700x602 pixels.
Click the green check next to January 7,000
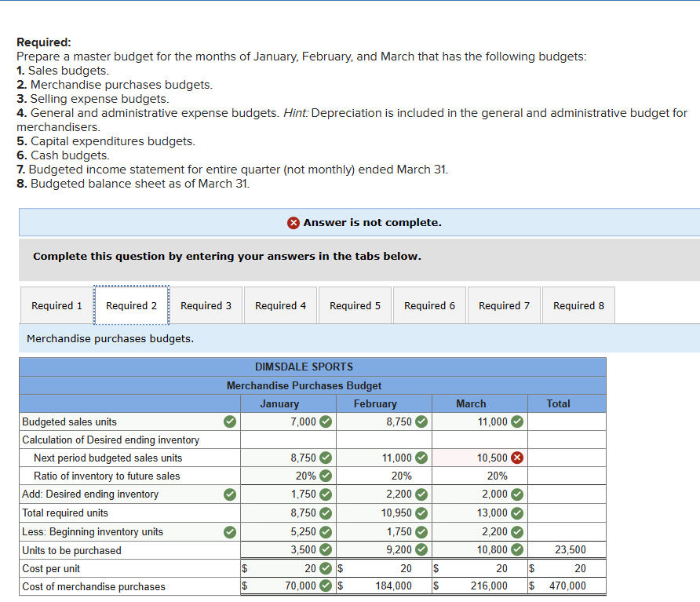(x=326, y=421)
